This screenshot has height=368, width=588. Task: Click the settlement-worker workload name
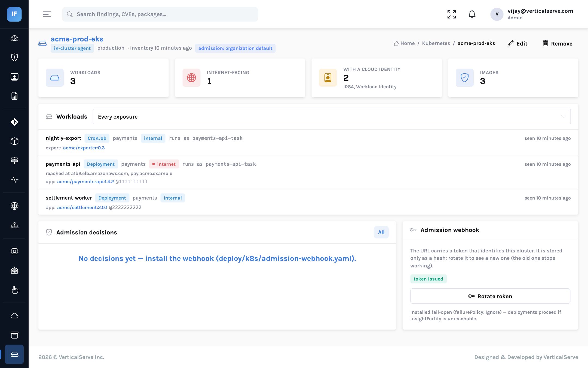pyautogui.click(x=69, y=198)
